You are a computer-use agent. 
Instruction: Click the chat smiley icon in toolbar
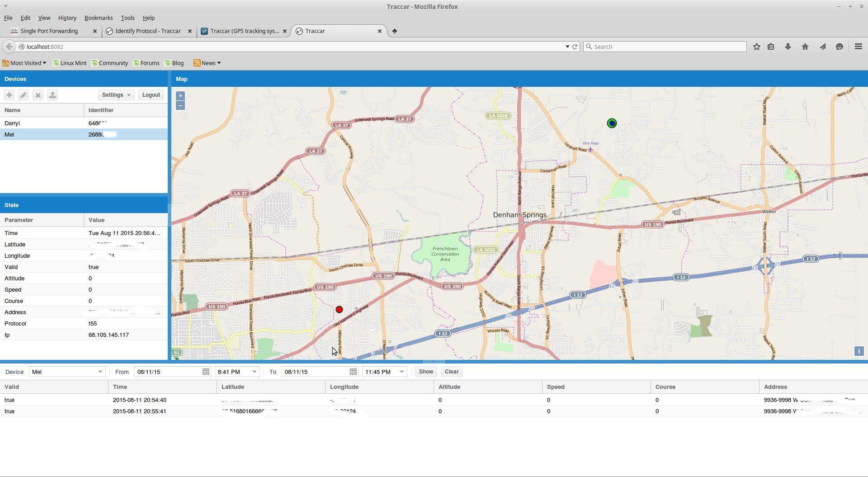tap(840, 47)
